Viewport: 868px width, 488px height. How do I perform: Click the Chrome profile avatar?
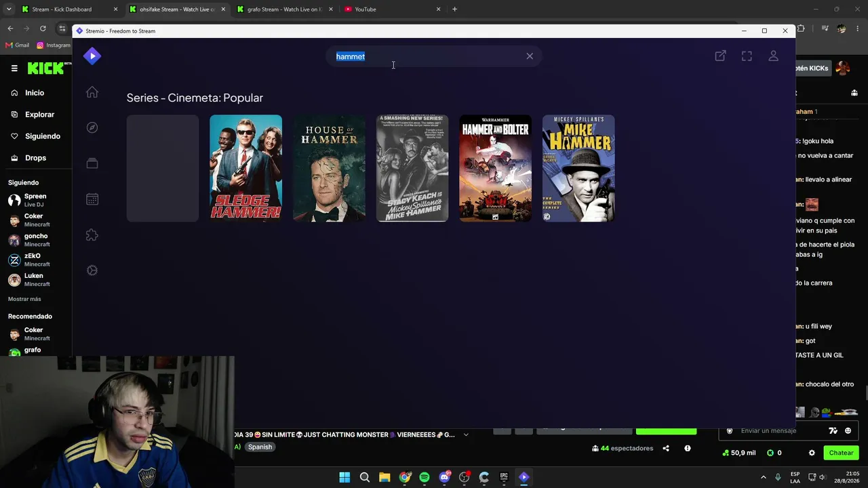coord(842,28)
